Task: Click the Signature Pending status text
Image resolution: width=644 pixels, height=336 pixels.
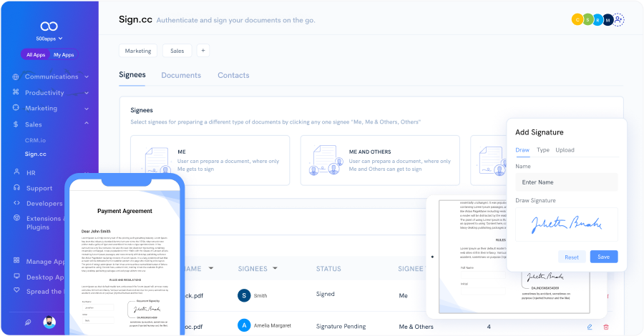Action: point(341,327)
